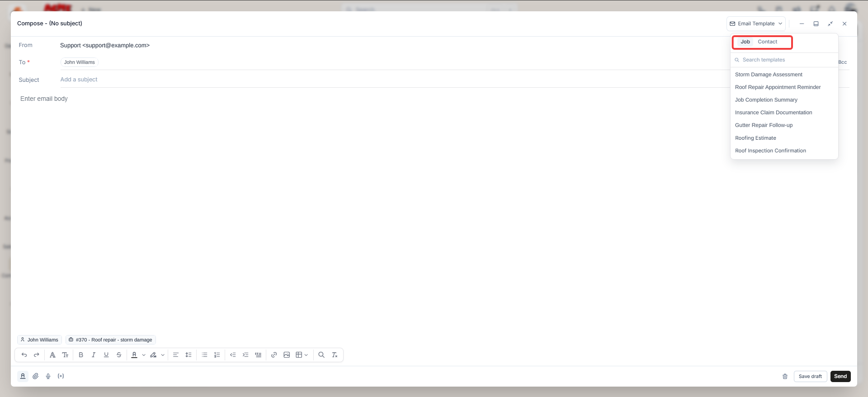
Task: Toggle strikethrough formatting
Action: coord(119,355)
